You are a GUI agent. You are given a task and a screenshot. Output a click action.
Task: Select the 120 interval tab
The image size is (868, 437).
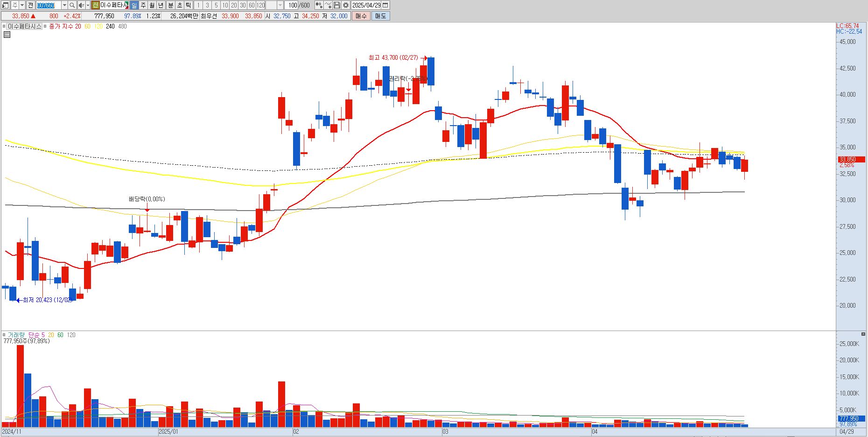260,5
